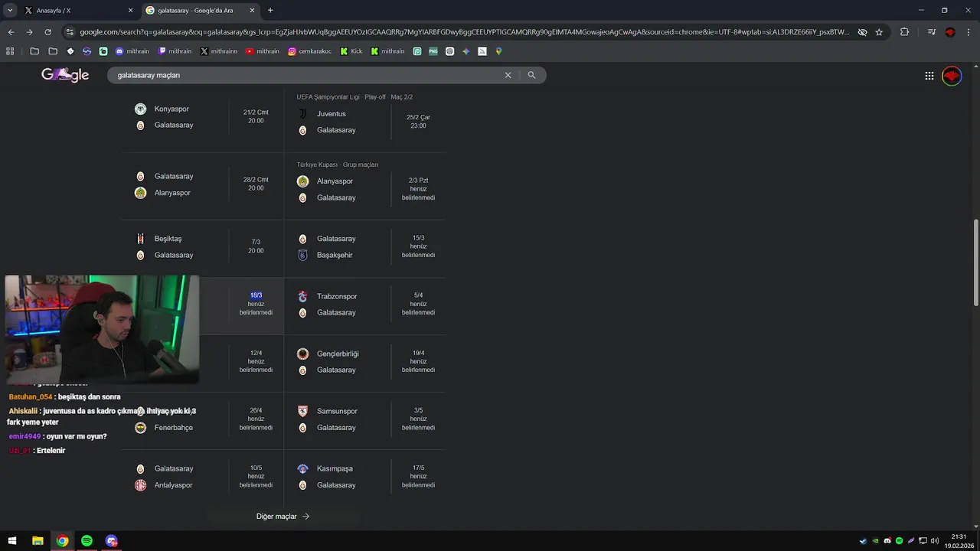Open the Google account avatar
This screenshot has height=551, width=980.
click(952, 76)
